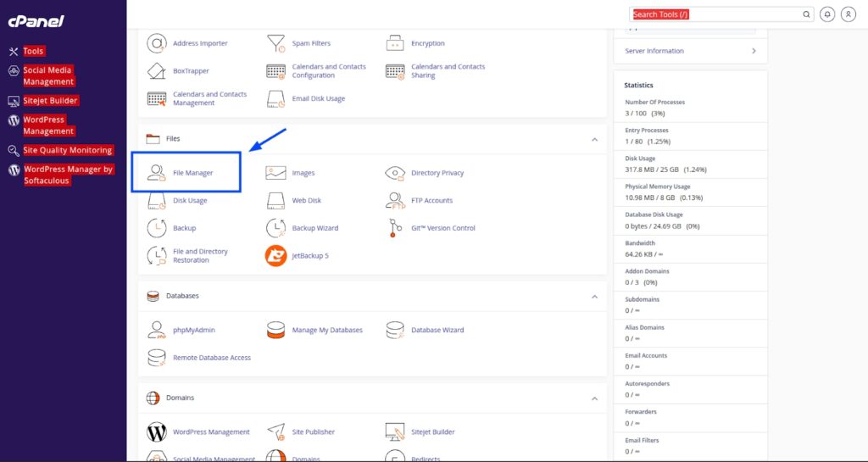Screen dimensions: 868x462
Task: Open the Database Wizard icon
Action: pyautogui.click(x=395, y=330)
